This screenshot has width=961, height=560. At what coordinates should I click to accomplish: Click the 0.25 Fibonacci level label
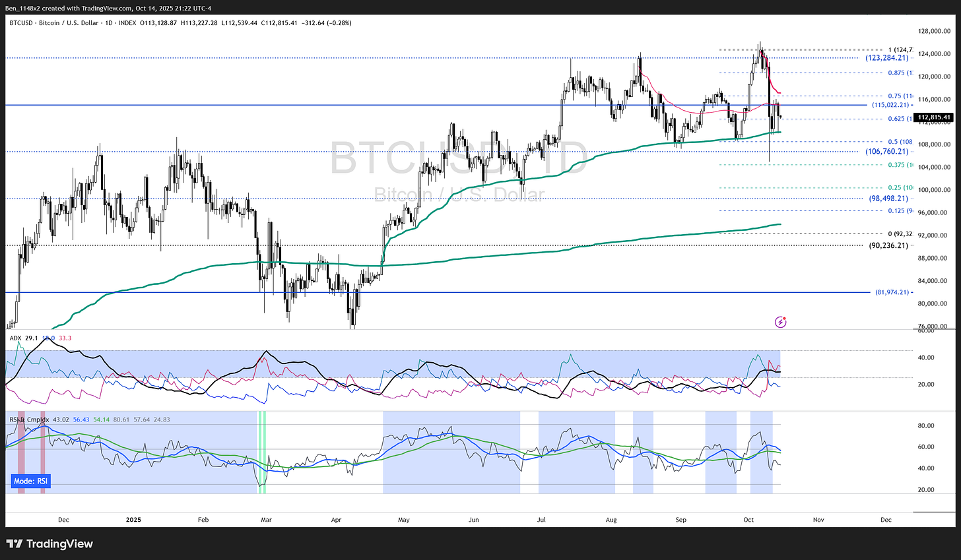pyautogui.click(x=902, y=188)
